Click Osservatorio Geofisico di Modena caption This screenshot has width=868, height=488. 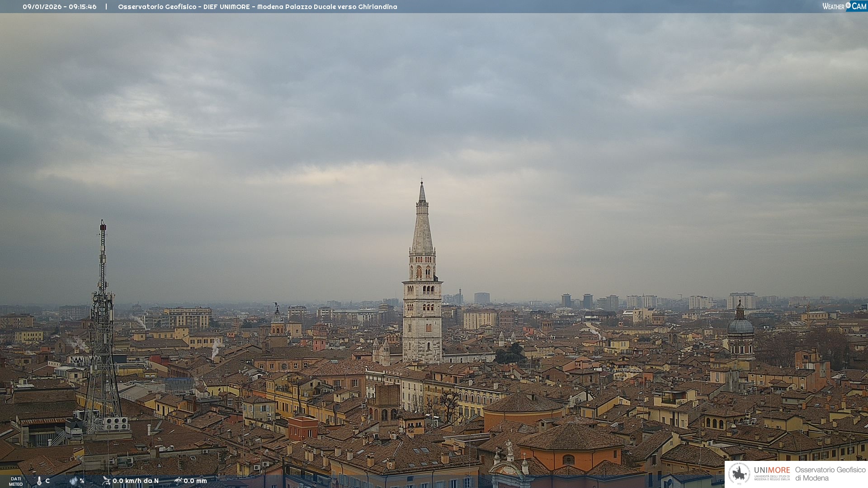830,474
